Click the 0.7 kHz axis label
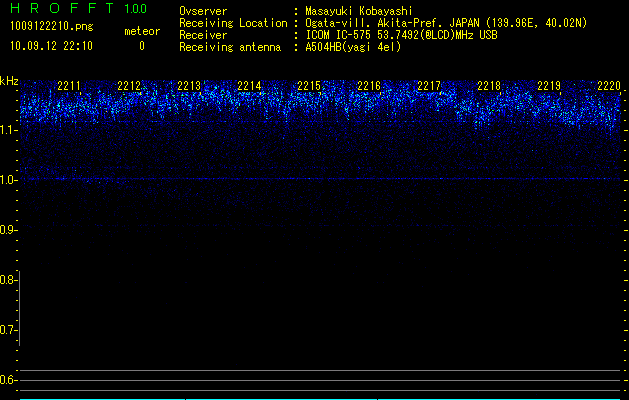 pyautogui.click(x=7, y=330)
